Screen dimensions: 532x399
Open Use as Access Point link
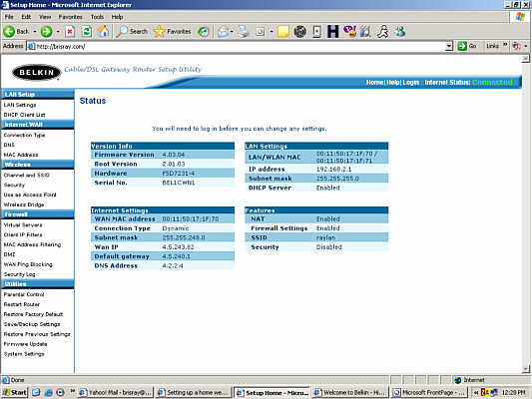pos(30,195)
